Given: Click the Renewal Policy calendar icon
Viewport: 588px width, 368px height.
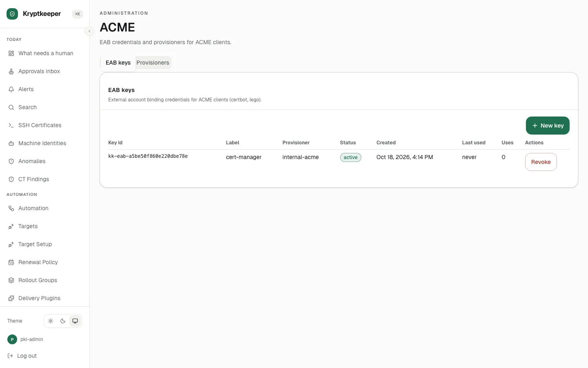Looking at the screenshot, I should 11,263.
